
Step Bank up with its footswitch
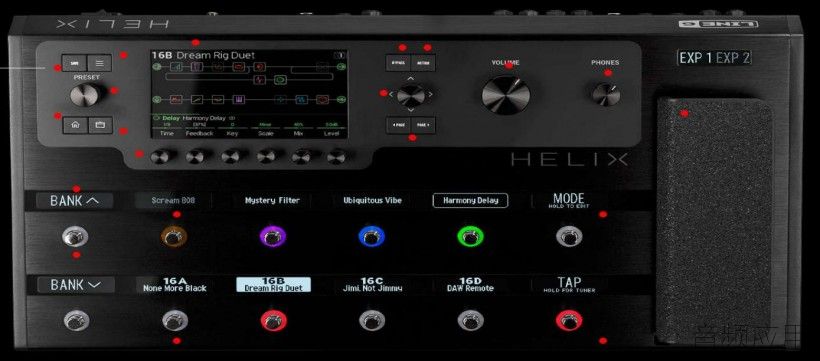tap(75, 237)
